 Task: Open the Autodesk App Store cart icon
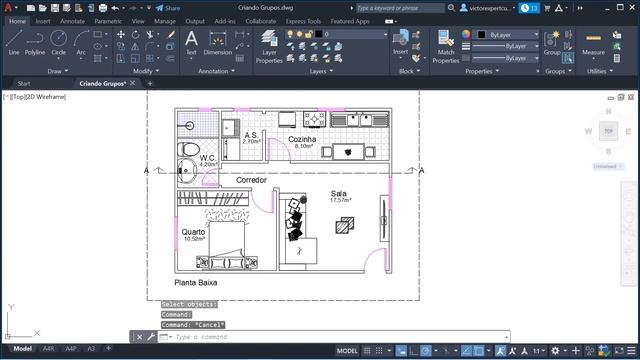click(547, 8)
